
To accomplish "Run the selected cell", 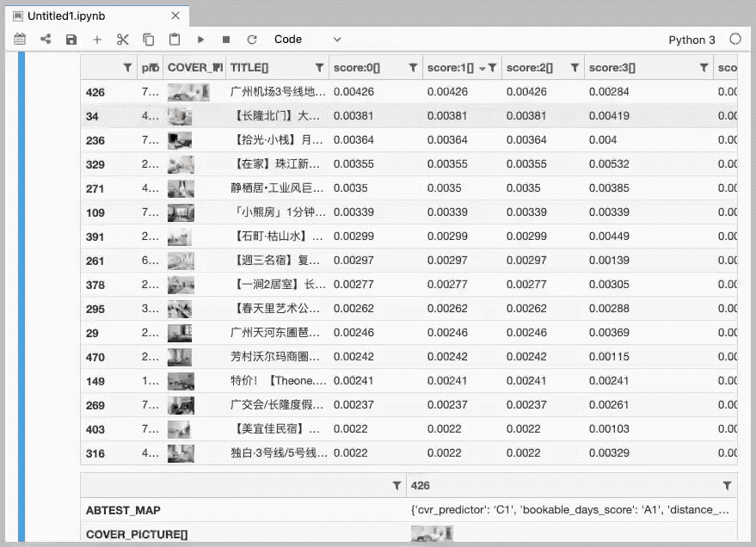I will 200,40.
